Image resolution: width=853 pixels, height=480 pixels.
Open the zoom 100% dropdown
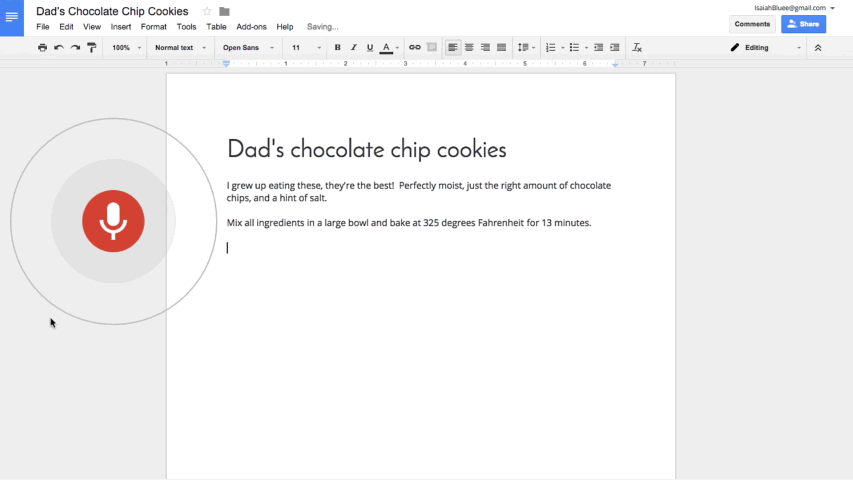126,48
